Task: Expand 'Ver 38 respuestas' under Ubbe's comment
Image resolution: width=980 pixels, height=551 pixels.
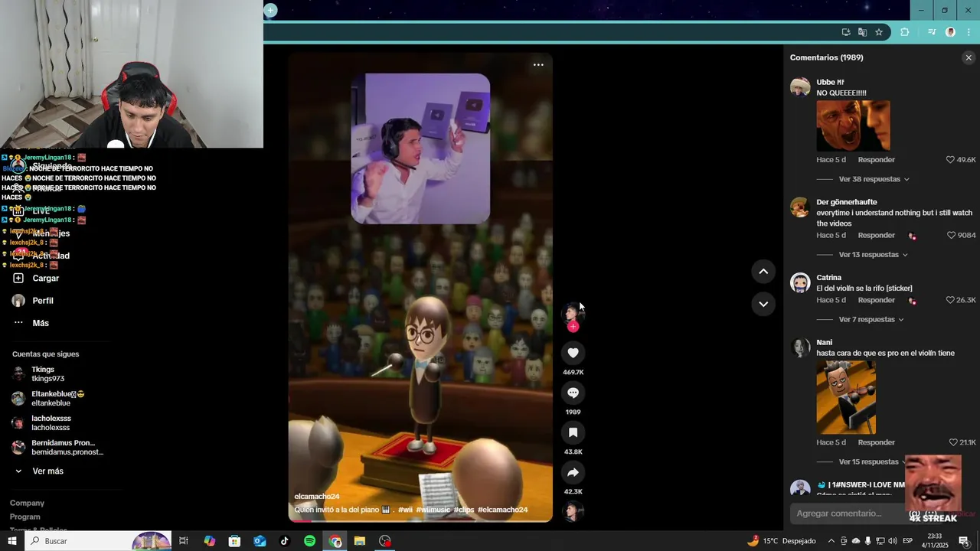Action: coord(874,179)
